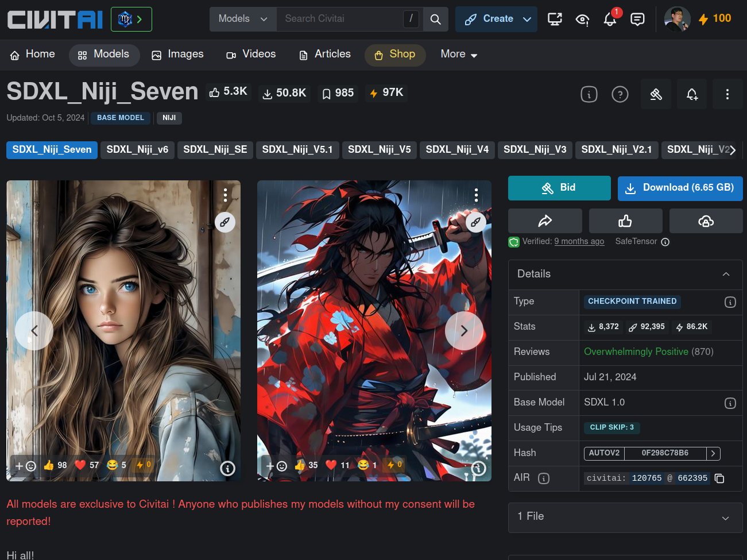Open the notifications bell in header
747x560 pixels.
coord(610,20)
